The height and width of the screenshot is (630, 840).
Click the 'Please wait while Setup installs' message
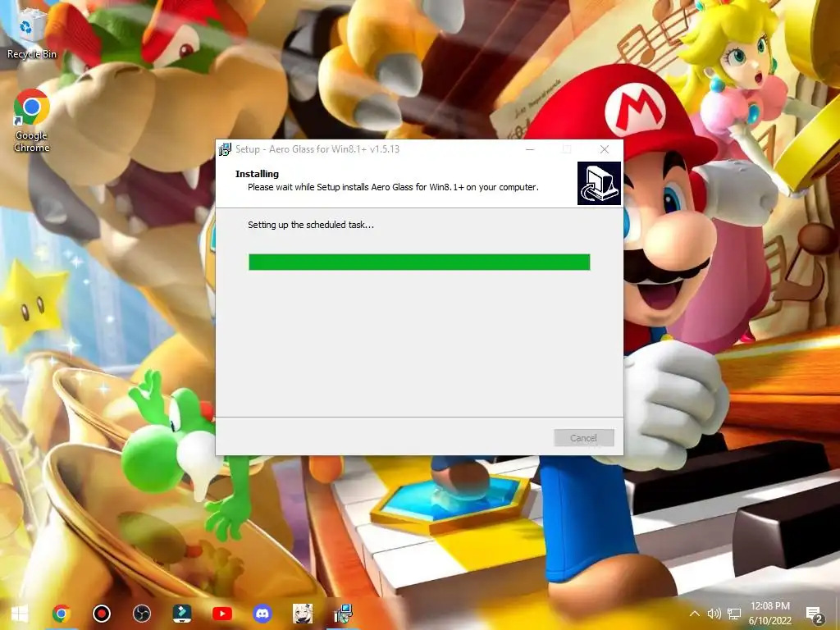tap(393, 187)
